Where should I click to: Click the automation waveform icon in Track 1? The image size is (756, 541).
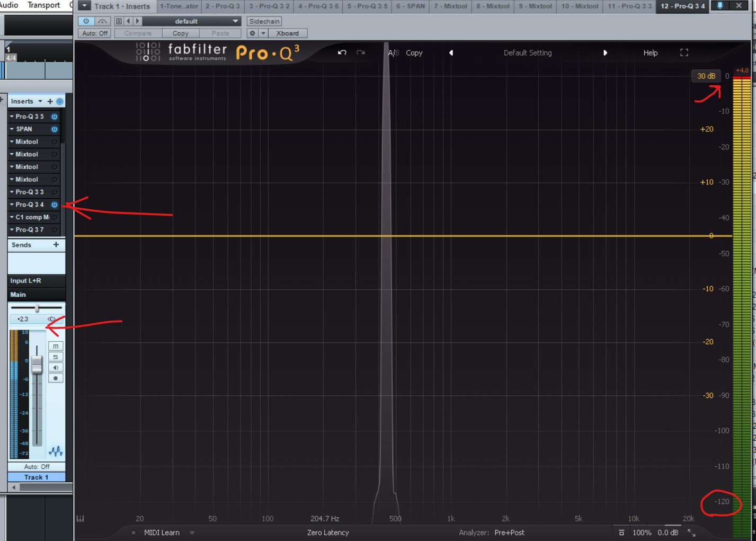(x=56, y=451)
